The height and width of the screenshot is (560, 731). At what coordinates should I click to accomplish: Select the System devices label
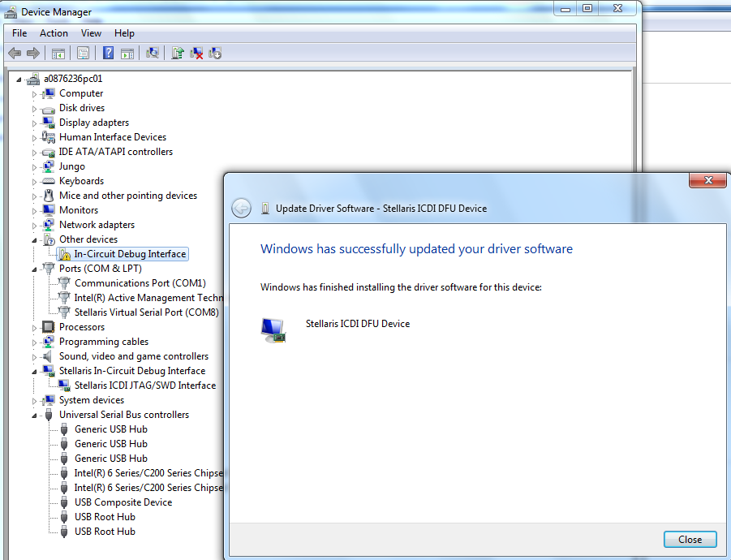click(92, 400)
